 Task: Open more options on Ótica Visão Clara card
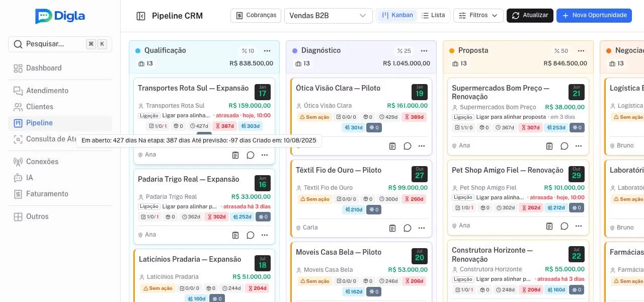click(x=422, y=146)
